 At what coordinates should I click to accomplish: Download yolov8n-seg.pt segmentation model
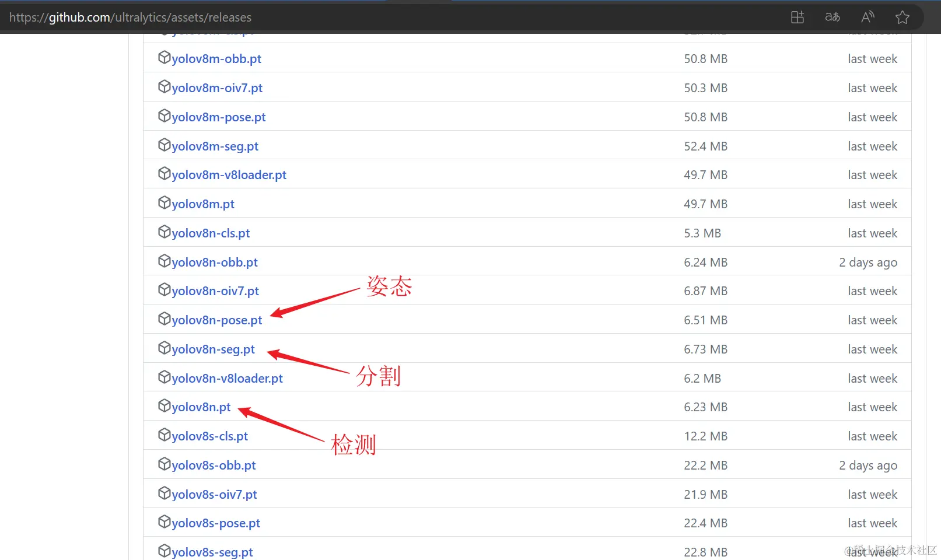pos(214,349)
